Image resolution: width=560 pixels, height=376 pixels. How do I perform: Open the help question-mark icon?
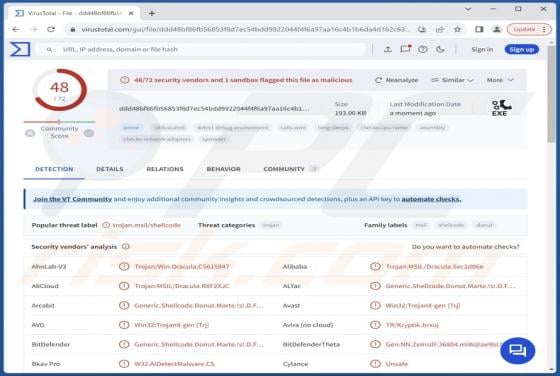[423, 49]
